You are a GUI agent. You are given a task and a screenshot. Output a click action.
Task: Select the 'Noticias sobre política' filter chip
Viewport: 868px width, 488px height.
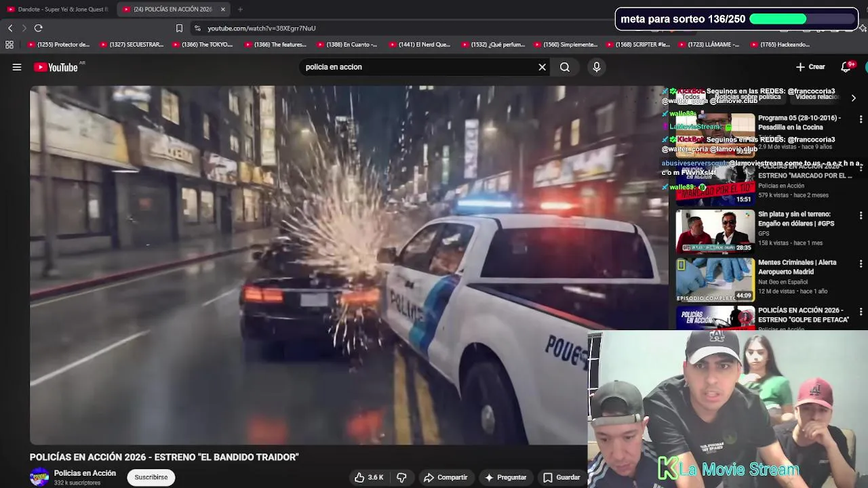tap(747, 97)
